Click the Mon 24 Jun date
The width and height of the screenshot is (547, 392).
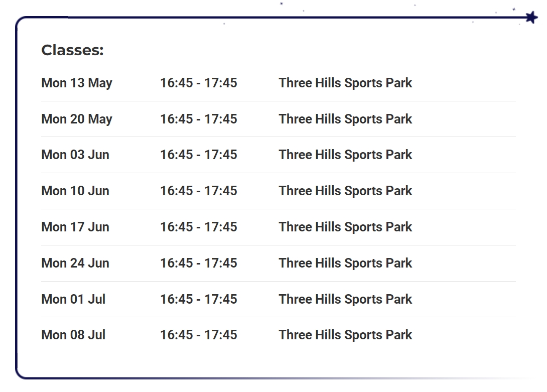[x=75, y=263]
